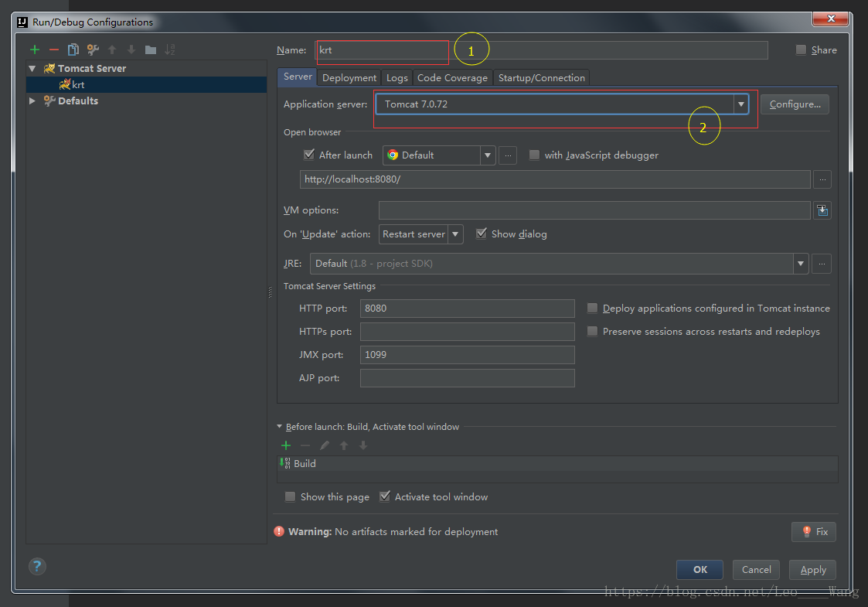Click ellipsis button beside URL field
Screen dimensions: 868x607
click(822, 179)
